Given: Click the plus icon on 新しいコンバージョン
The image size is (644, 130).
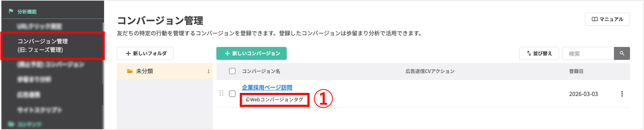Looking at the screenshot, I should pyautogui.click(x=228, y=53).
